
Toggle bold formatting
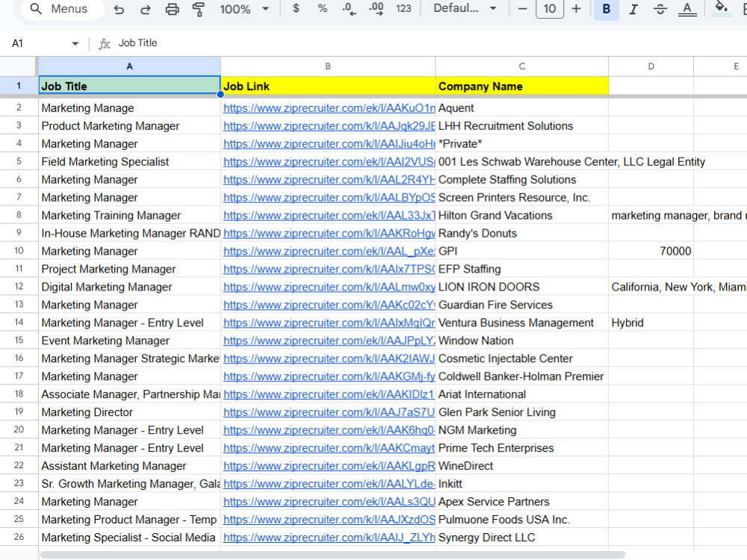click(607, 9)
